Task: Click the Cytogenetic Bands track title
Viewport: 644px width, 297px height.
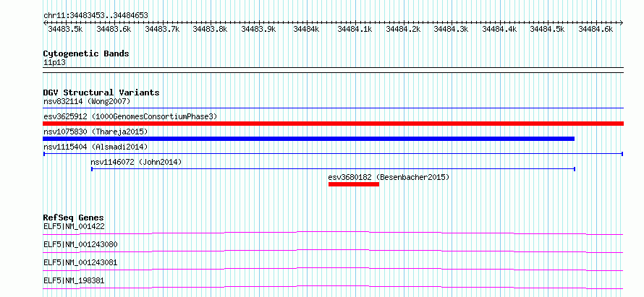Action: coord(86,53)
